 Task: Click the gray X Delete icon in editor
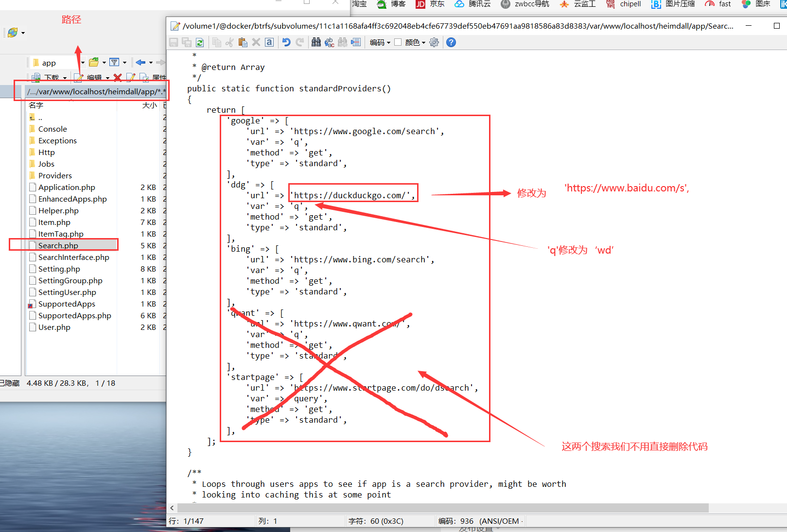coord(256,42)
